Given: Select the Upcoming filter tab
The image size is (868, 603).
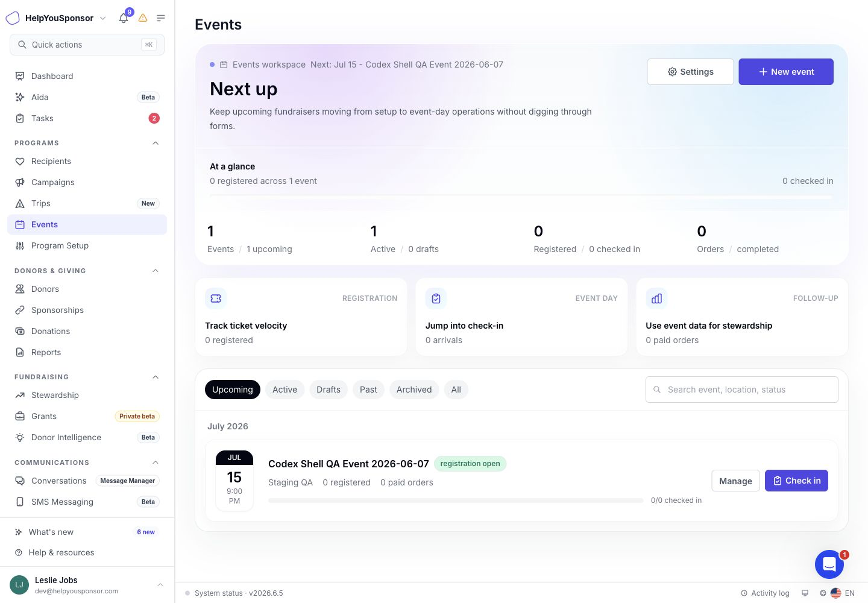Looking at the screenshot, I should (233, 390).
